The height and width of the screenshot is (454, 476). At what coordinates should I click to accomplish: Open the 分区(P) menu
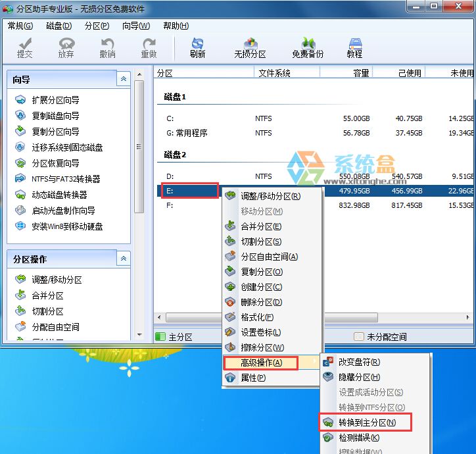tap(97, 26)
